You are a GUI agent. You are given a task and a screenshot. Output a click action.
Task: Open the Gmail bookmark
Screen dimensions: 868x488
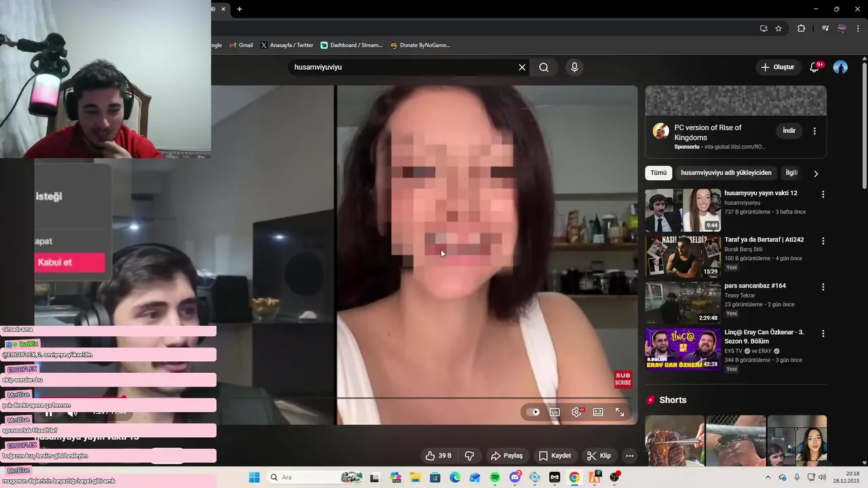[241, 45]
